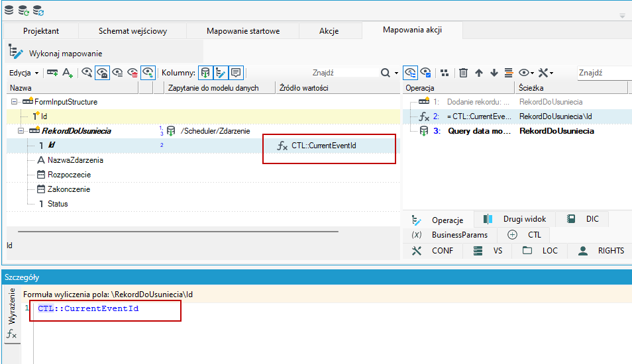Toggle the operations tree view eye button
This screenshot has height=364, width=632.
click(x=410, y=73)
